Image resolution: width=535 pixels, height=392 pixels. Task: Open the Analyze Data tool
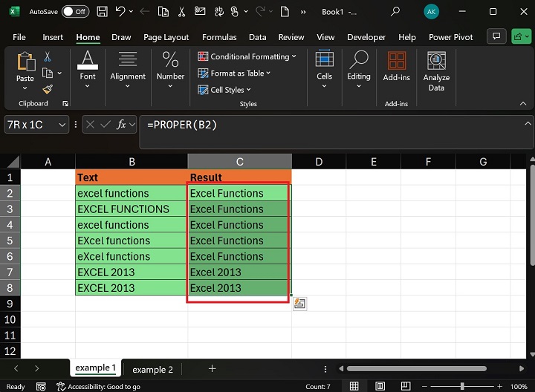[436, 71]
